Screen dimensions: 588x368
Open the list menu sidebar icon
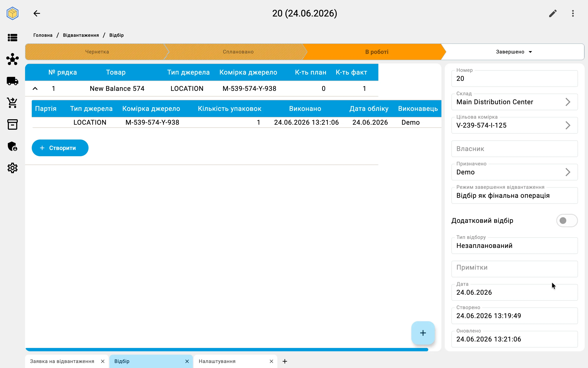click(x=12, y=37)
